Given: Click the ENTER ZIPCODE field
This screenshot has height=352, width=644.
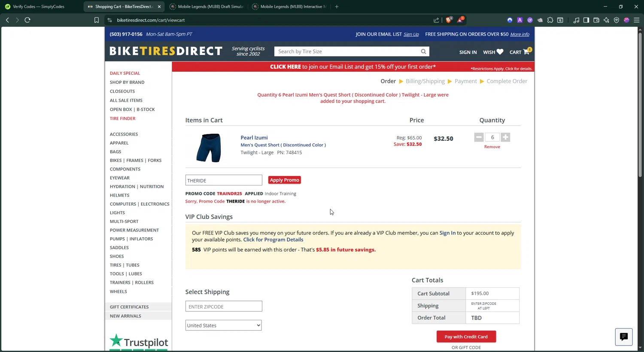Looking at the screenshot, I should (224, 306).
